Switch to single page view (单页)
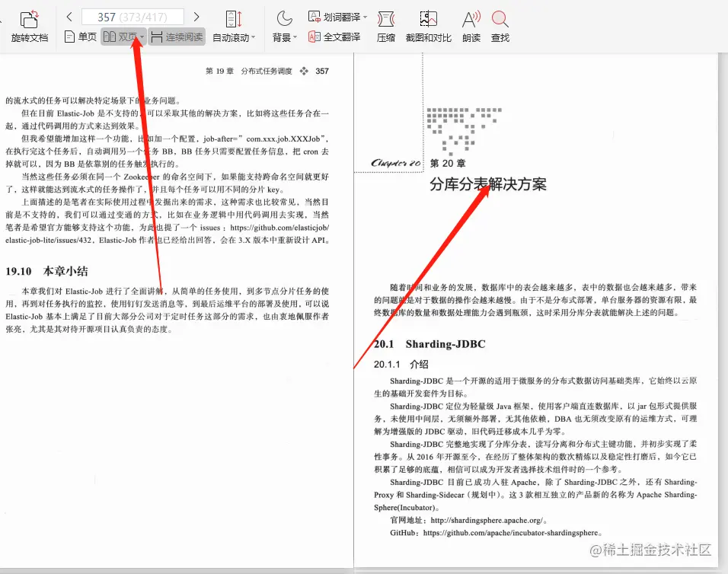This screenshot has height=574, width=728. point(81,37)
